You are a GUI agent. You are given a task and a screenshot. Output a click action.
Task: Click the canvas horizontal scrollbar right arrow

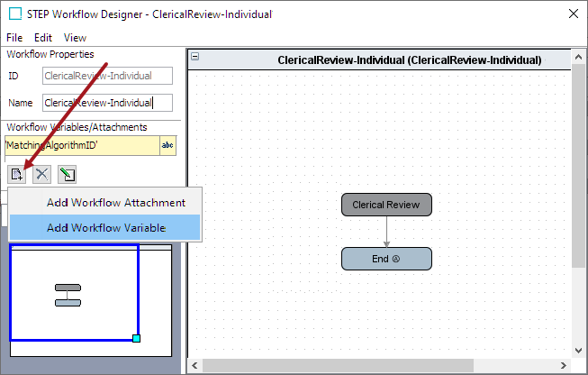click(565, 365)
